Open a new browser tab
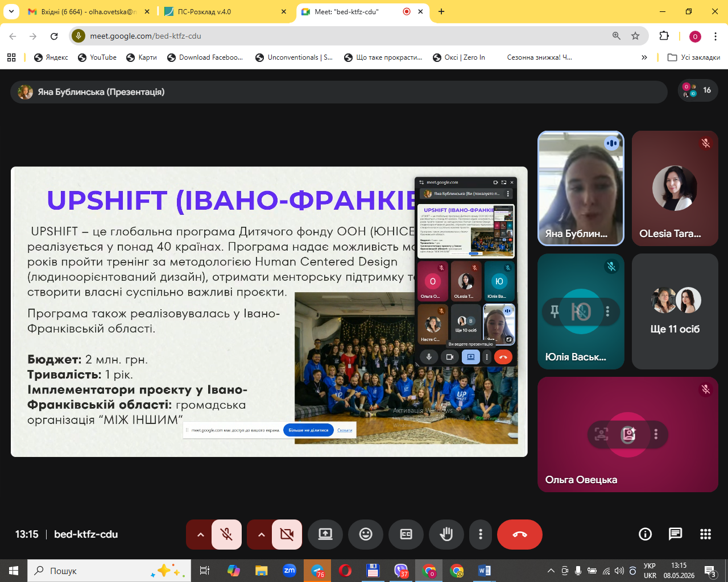Image resolution: width=728 pixels, height=582 pixels. [x=441, y=11]
